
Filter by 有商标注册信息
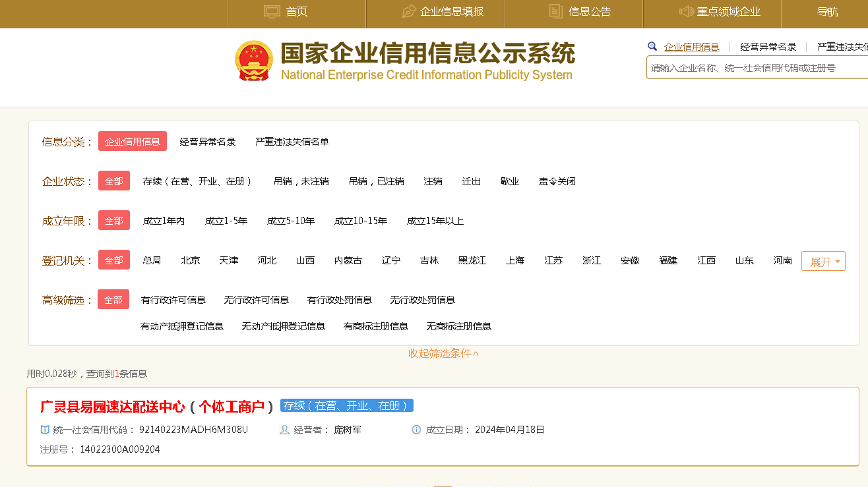tap(376, 326)
